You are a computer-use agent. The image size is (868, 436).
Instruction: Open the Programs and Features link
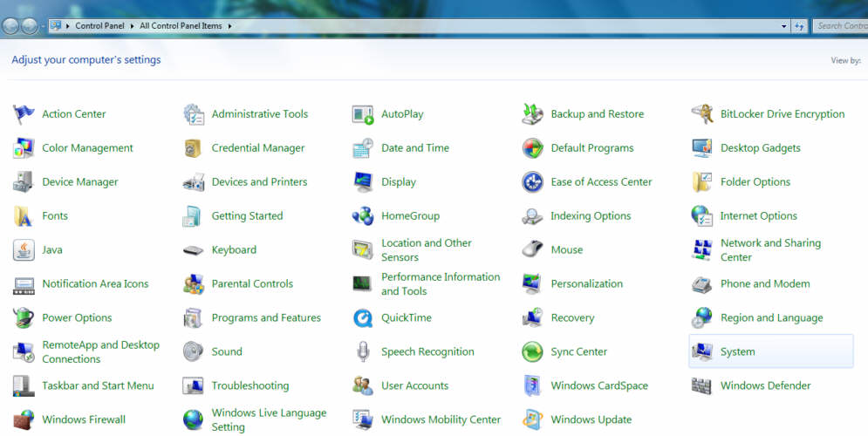[266, 317]
